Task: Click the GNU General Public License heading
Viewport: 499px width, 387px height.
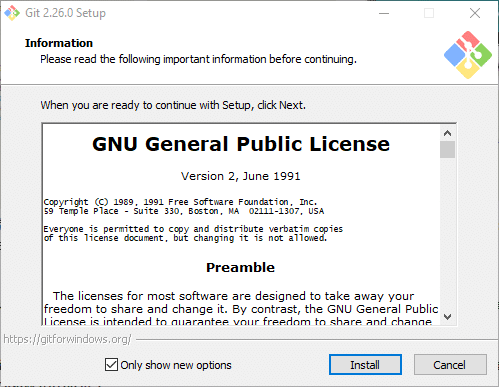Action: [x=241, y=144]
